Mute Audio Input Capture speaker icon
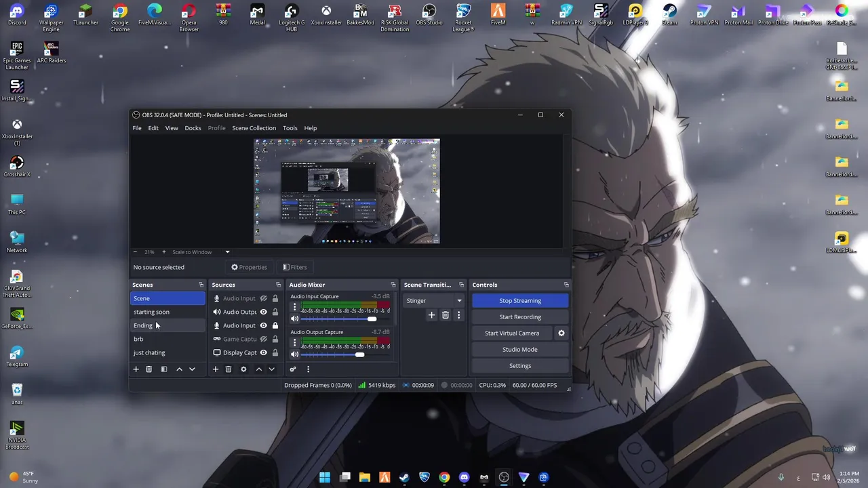The image size is (868, 488). 294,319
